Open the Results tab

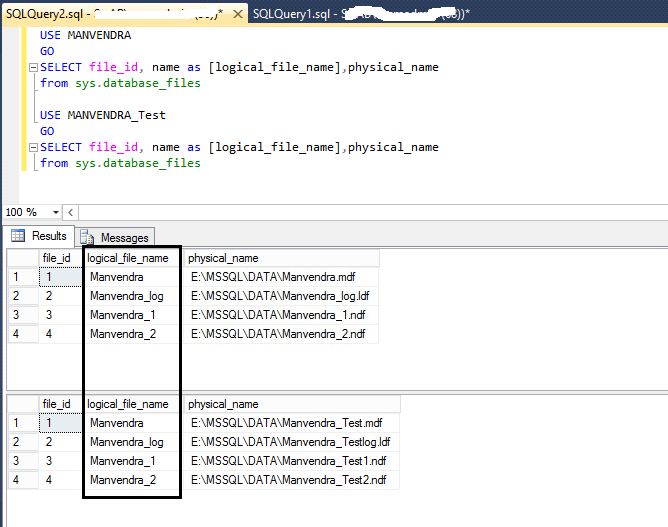39,236
